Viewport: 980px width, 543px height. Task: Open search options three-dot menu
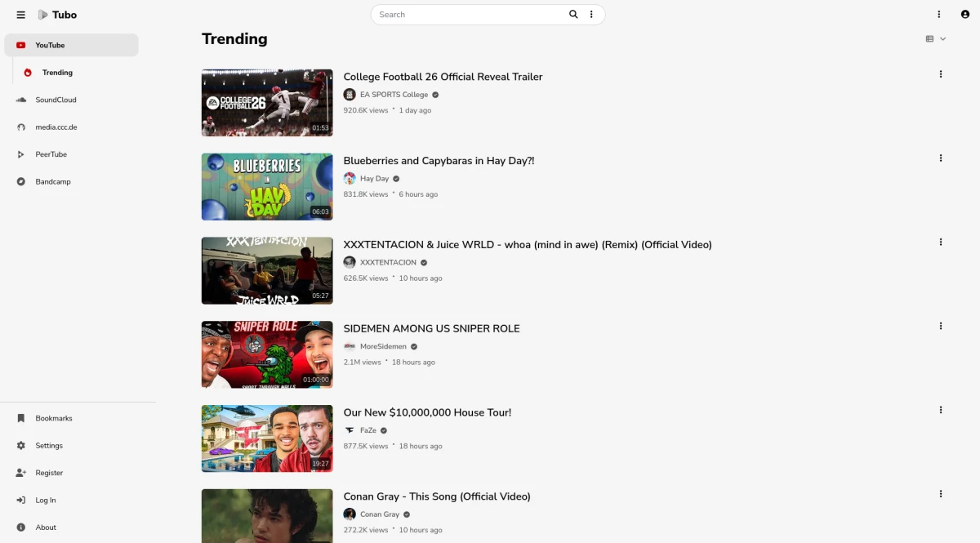tap(592, 15)
